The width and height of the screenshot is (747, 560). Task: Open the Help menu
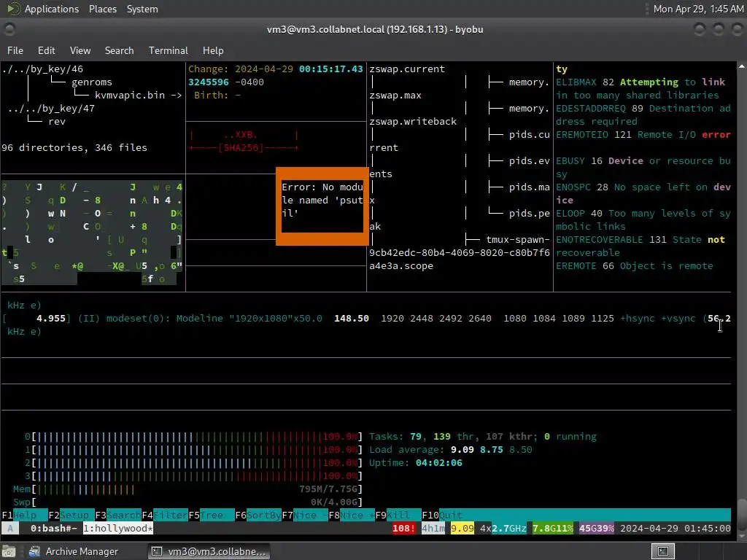pos(213,50)
